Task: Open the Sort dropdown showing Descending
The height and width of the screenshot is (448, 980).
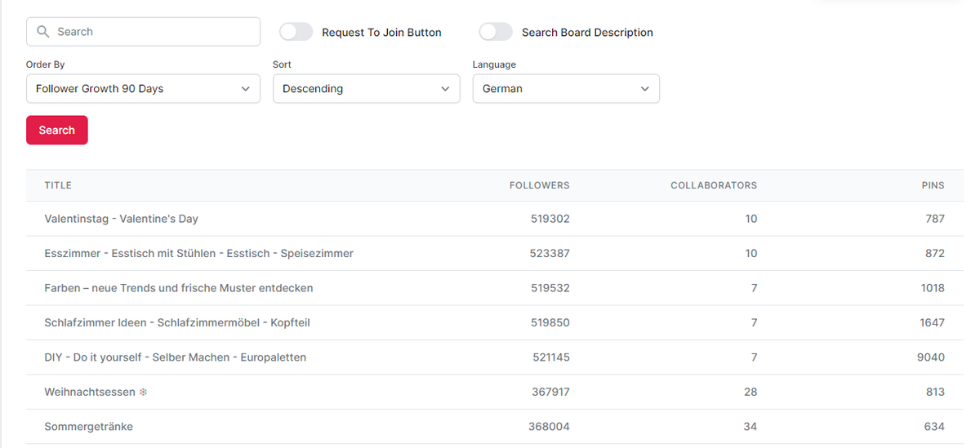Action: (366, 89)
